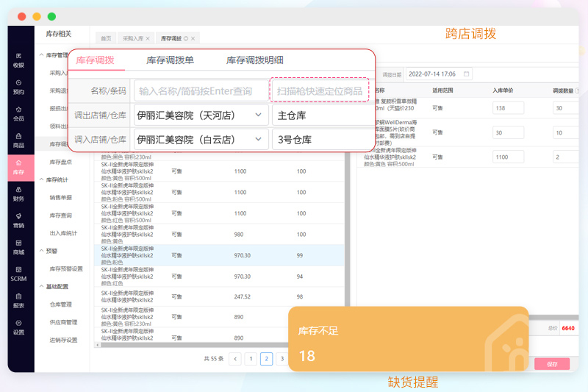This screenshot has height=392, width=588.
Task: Select the 商品 products sidebar icon
Action: [x=19, y=140]
